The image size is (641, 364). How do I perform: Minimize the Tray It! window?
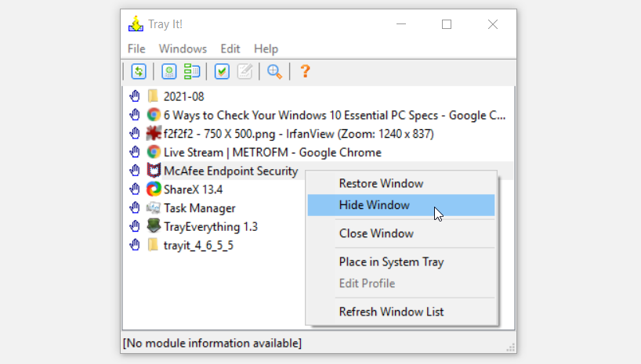[x=401, y=24]
